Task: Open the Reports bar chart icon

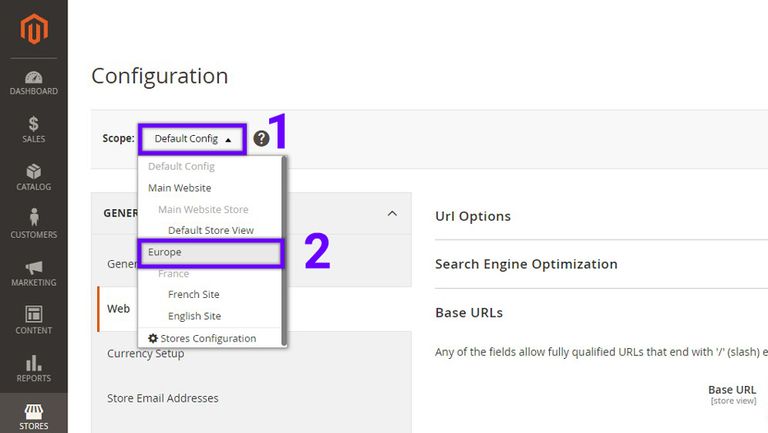Action: [x=34, y=363]
